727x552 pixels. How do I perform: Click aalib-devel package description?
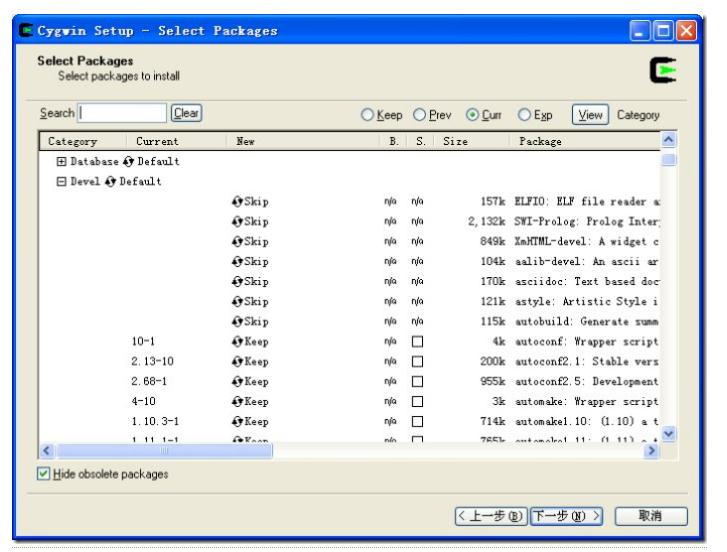(587, 261)
